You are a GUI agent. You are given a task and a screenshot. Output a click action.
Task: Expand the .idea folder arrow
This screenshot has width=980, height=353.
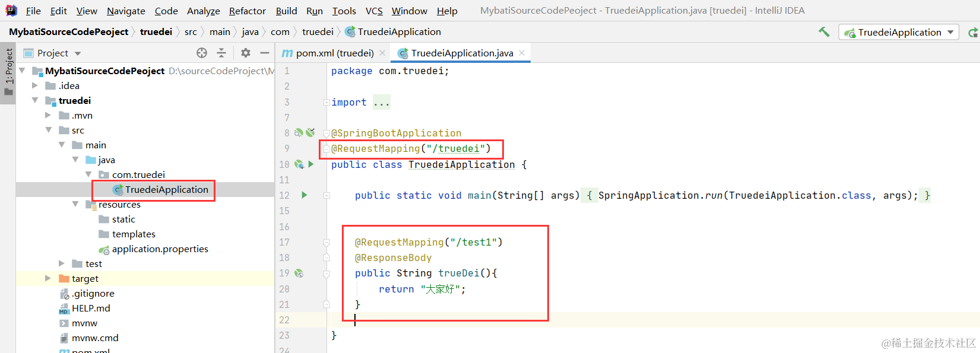tap(35, 85)
